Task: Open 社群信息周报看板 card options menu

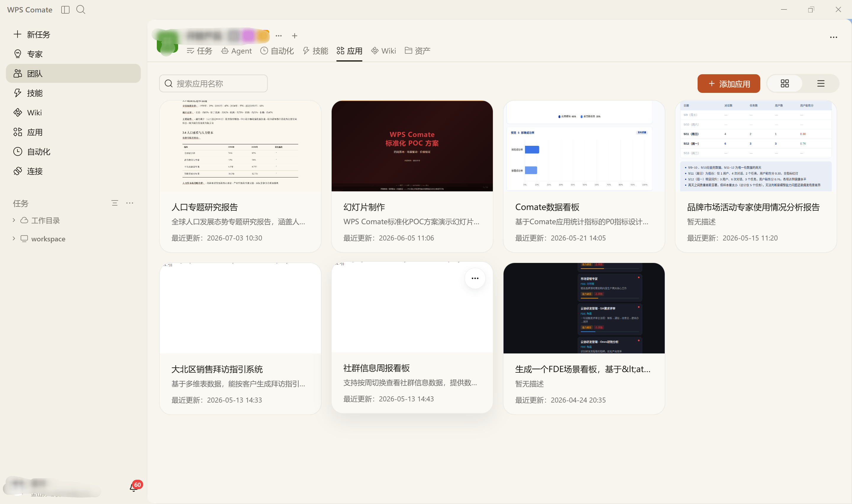Action: click(x=475, y=279)
